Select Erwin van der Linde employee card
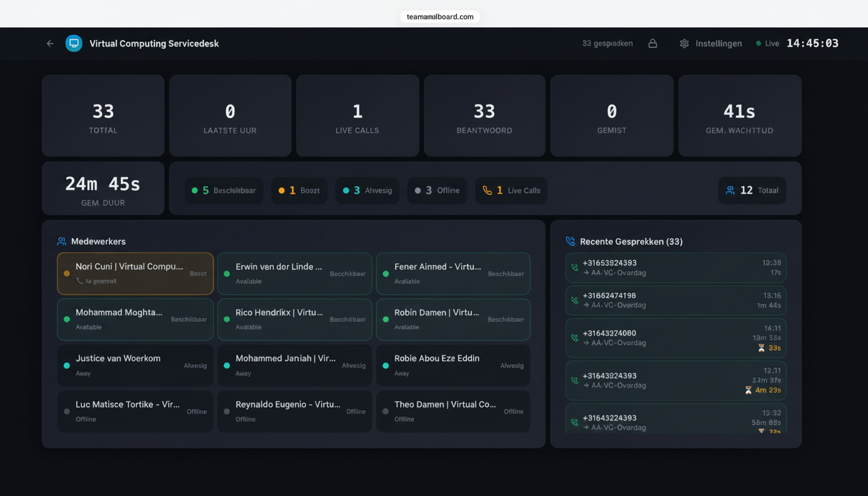Screen dimensions: 868x496 coord(294,274)
